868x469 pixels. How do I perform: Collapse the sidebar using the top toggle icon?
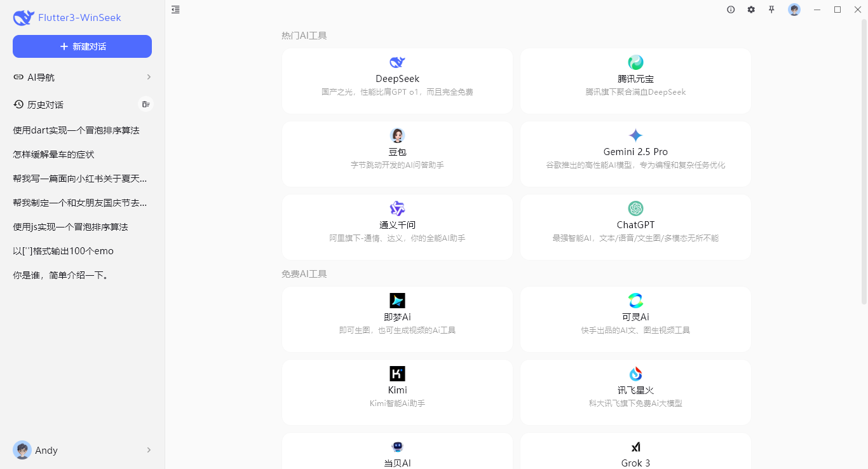pos(175,10)
